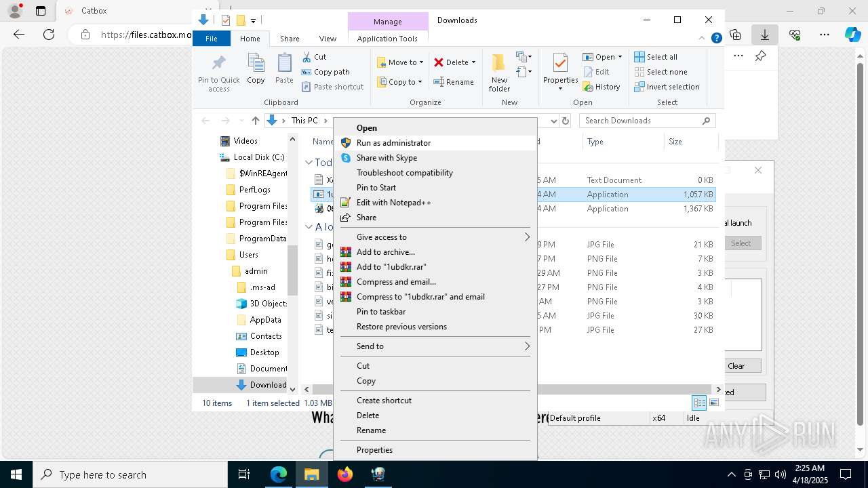Open Explorer Help question mark icon

(716, 39)
